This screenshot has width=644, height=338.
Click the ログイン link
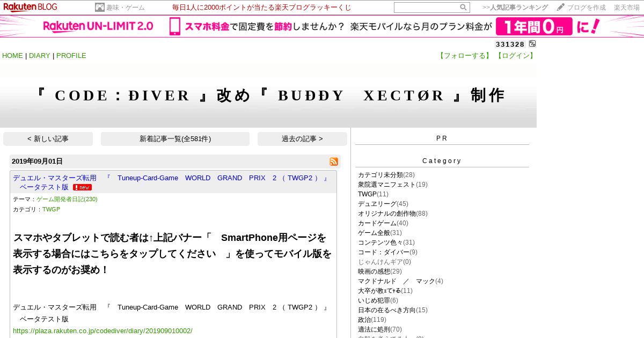click(515, 56)
